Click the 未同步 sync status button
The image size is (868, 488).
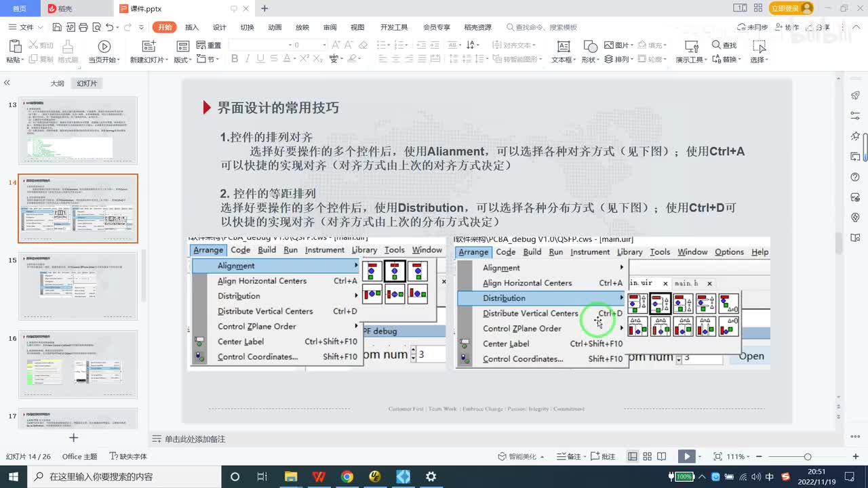[x=752, y=27]
